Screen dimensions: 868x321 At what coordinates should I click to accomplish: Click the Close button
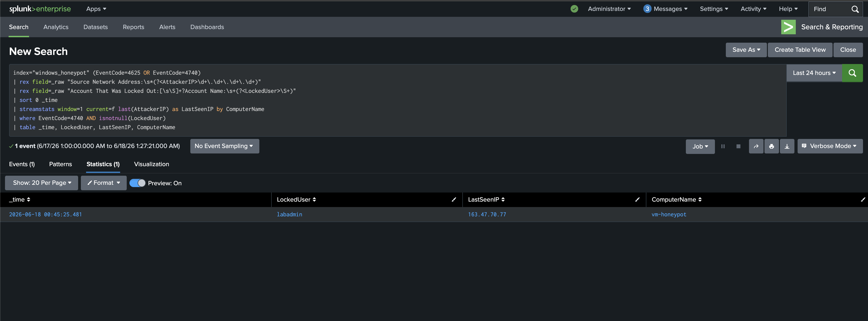coord(848,50)
